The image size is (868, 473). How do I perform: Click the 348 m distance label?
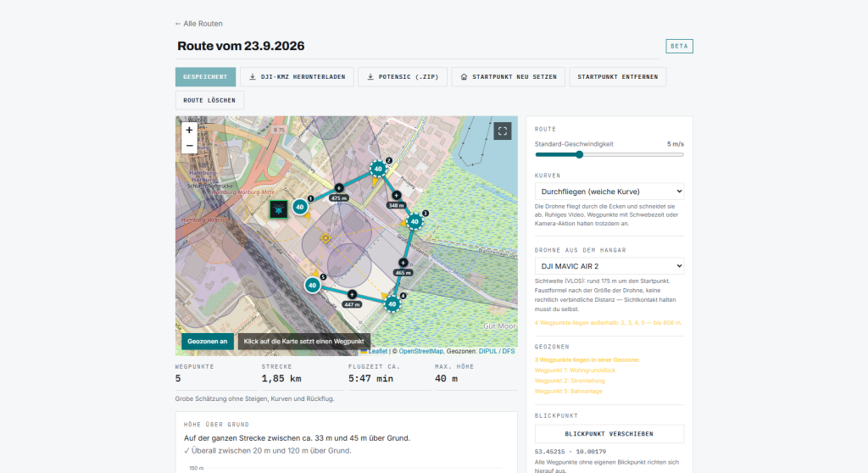point(397,205)
